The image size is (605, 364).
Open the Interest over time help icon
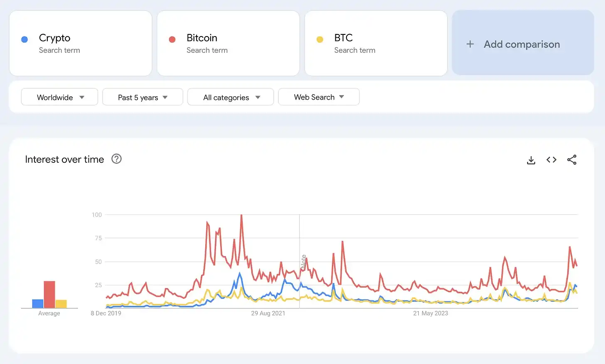point(116,159)
